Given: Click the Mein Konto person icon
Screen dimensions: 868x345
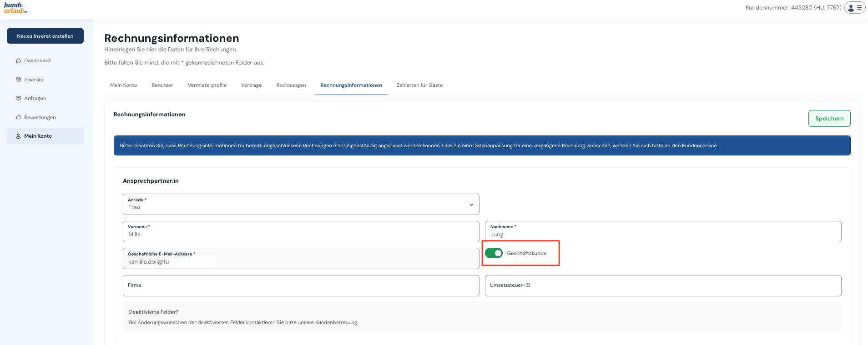Looking at the screenshot, I should [18, 136].
